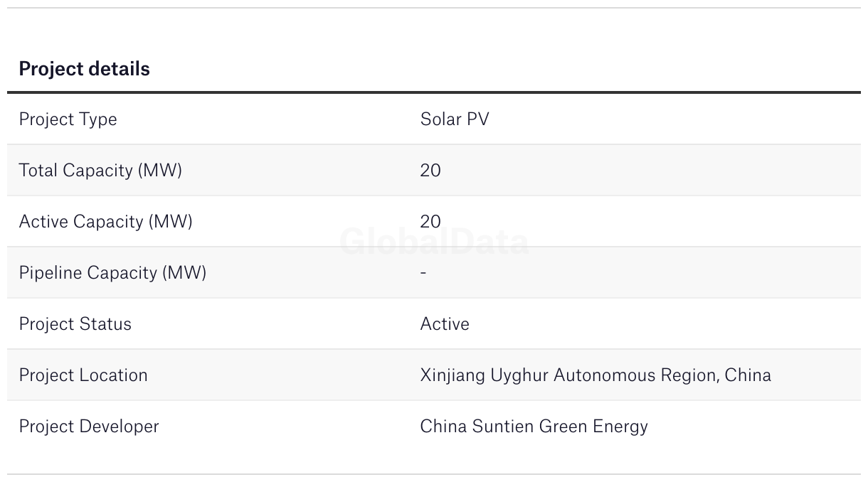Click the Pipeline Capacity dash value

point(423,272)
